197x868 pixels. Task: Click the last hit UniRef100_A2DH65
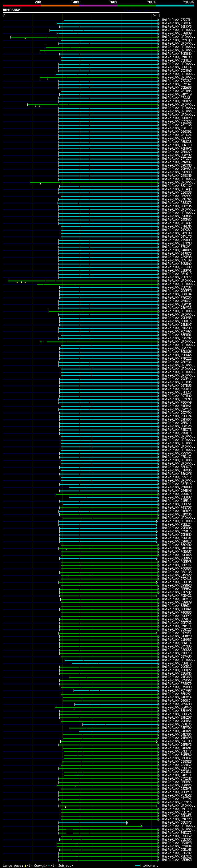point(176,860)
